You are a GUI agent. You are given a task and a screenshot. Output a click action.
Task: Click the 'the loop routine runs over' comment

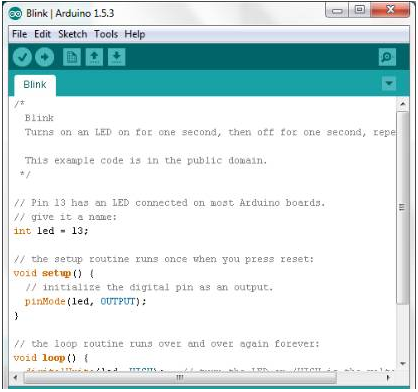coord(166,344)
